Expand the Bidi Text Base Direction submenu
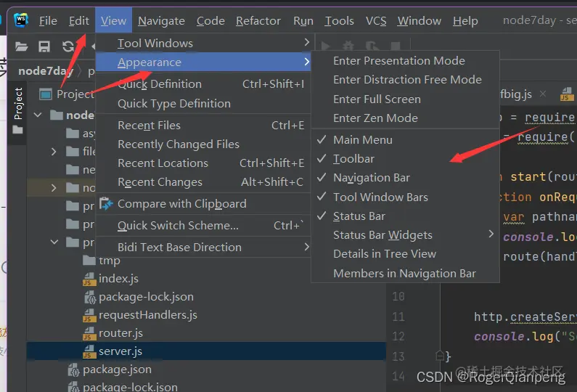Viewport: 577px width, 392px height. click(x=203, y=247)
